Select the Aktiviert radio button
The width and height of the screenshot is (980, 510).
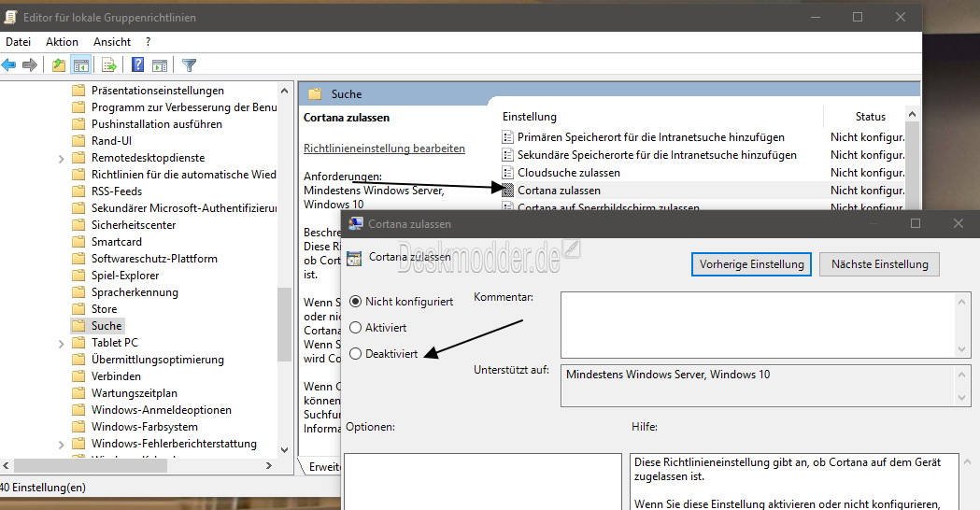coord(356,328)
